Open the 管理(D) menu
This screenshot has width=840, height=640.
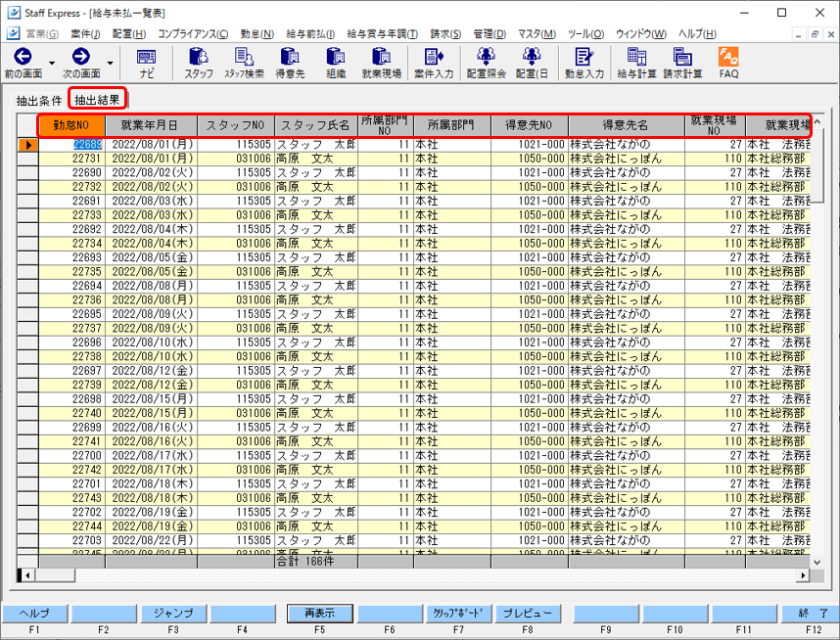tap(490, 34)
